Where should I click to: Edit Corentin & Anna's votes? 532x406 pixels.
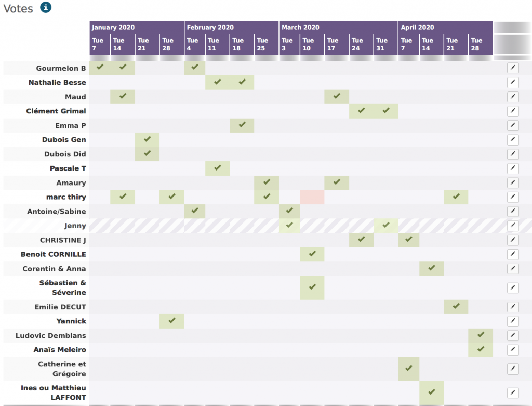pos(513,269)
